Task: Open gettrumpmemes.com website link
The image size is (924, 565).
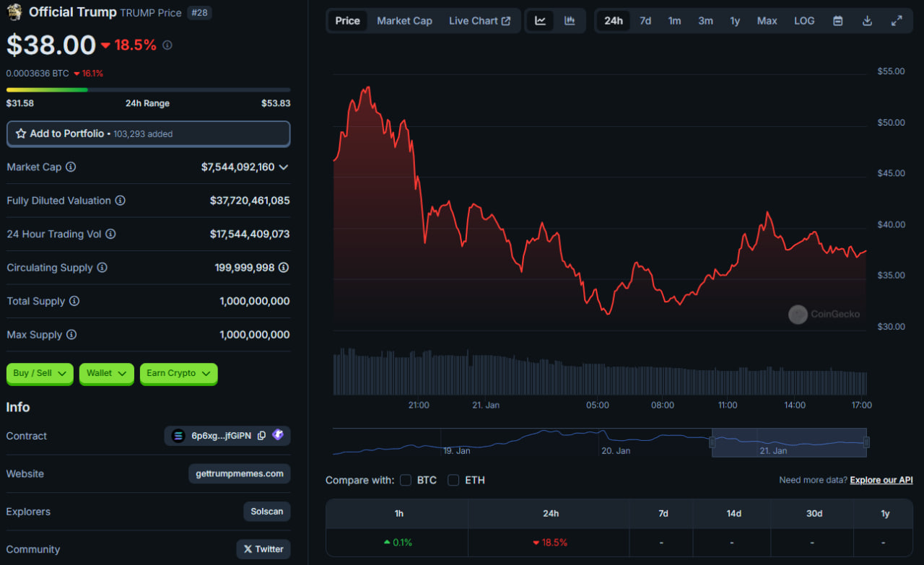Action: pos(240,473)
